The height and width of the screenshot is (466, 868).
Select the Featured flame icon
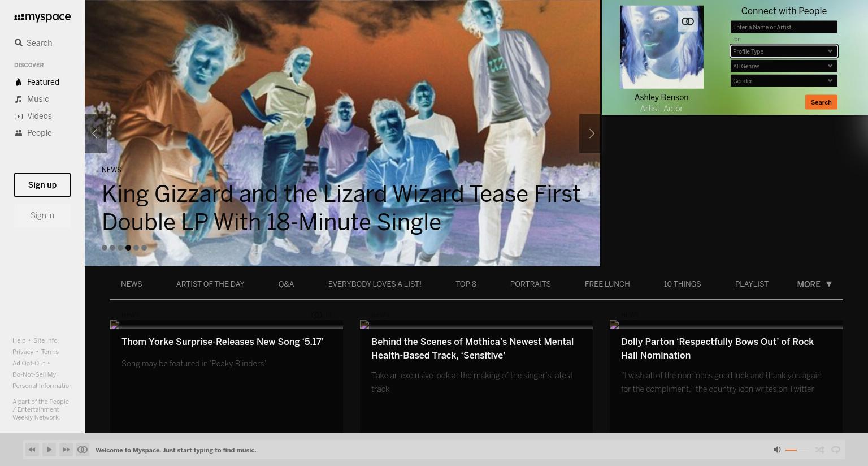(19, 82)
